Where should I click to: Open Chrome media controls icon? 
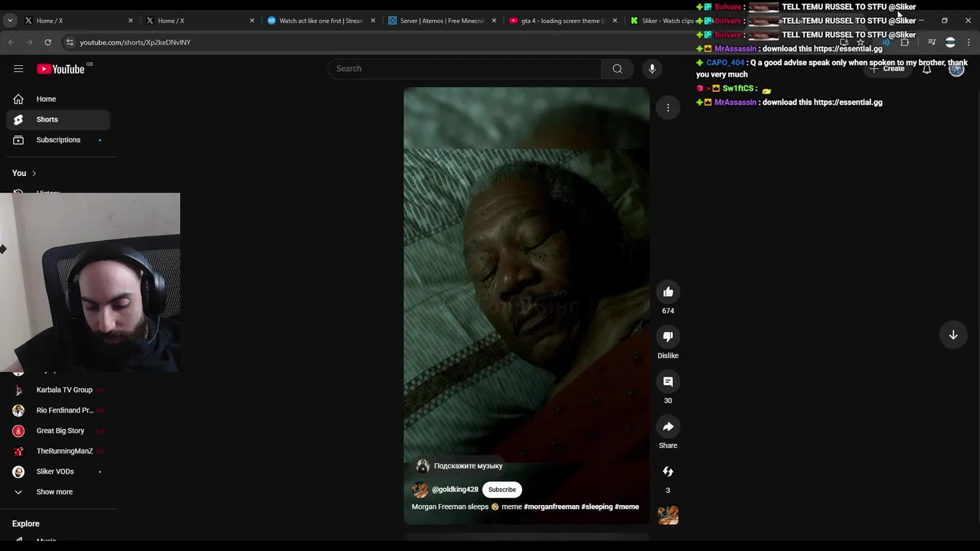932,42
